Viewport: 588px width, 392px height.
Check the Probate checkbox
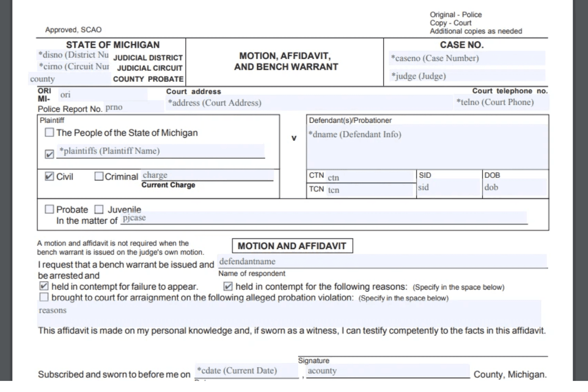(49, 209)
